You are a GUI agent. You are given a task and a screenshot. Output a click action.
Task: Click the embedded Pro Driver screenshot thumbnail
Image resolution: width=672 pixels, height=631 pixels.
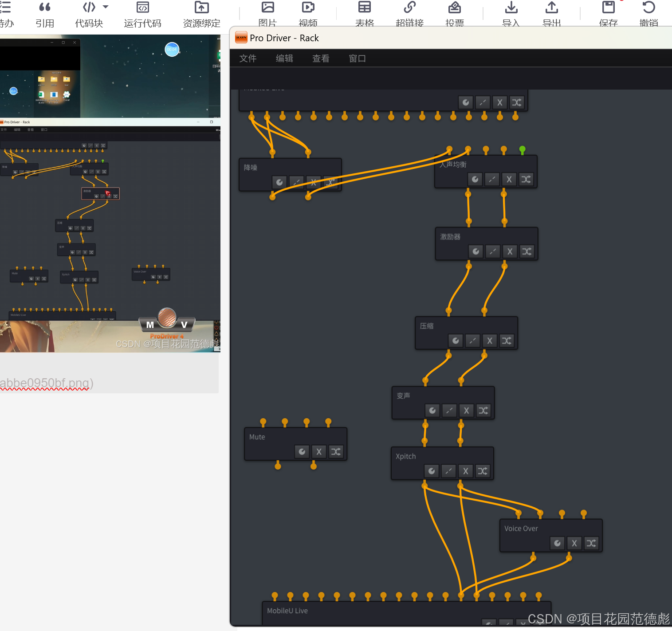(x=110, y=193)
